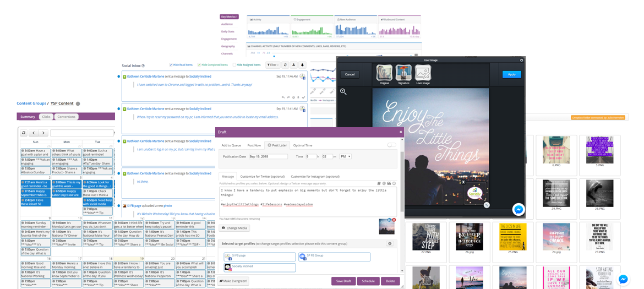Screen dimensions: 644x289
Task: Open the target profiles gear settings
Action: tap(390, 243)
